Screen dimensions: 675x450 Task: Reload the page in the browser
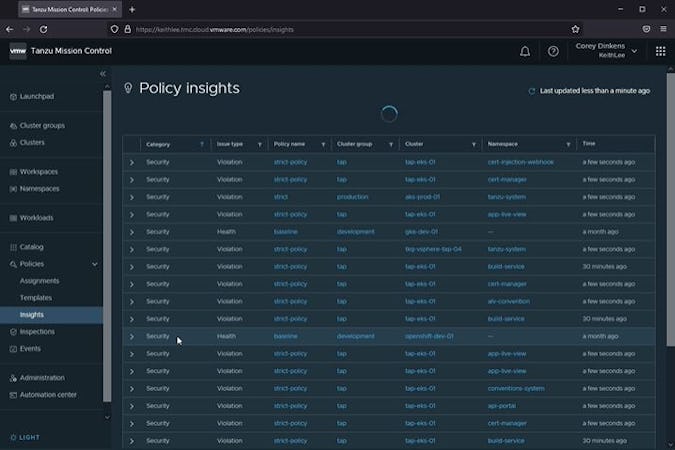(43, 29)
